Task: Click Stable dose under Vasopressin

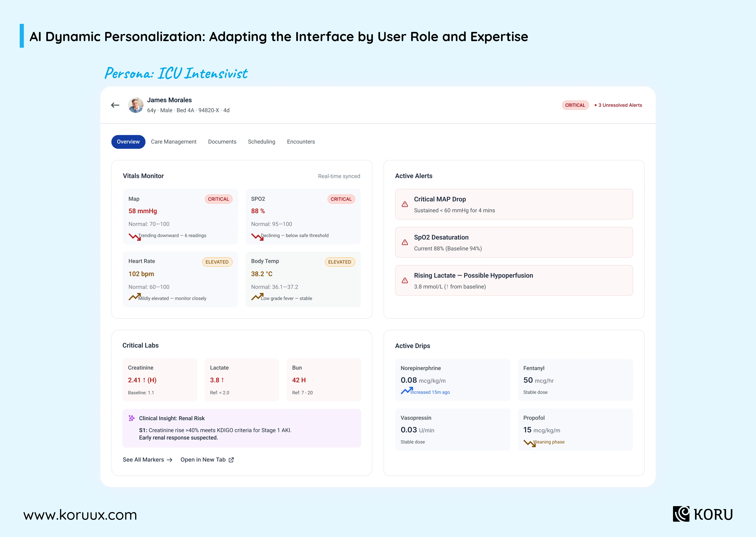Action: pyautogui.click(x=413, y=442)
